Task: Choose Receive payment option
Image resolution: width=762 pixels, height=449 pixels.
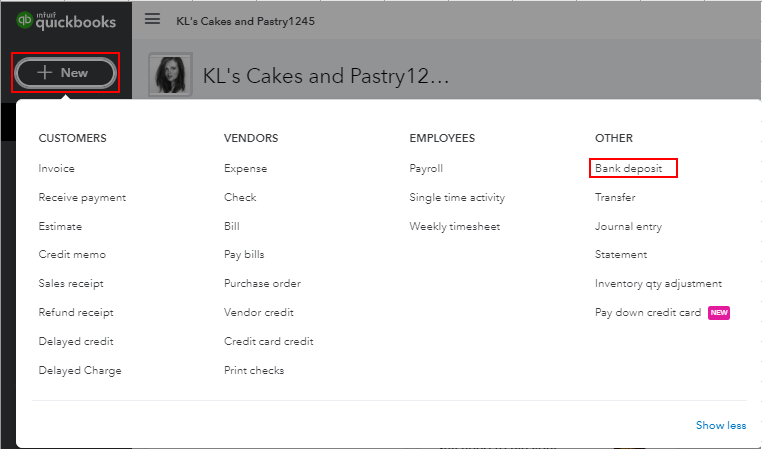Action: click(x=82, y=197)
